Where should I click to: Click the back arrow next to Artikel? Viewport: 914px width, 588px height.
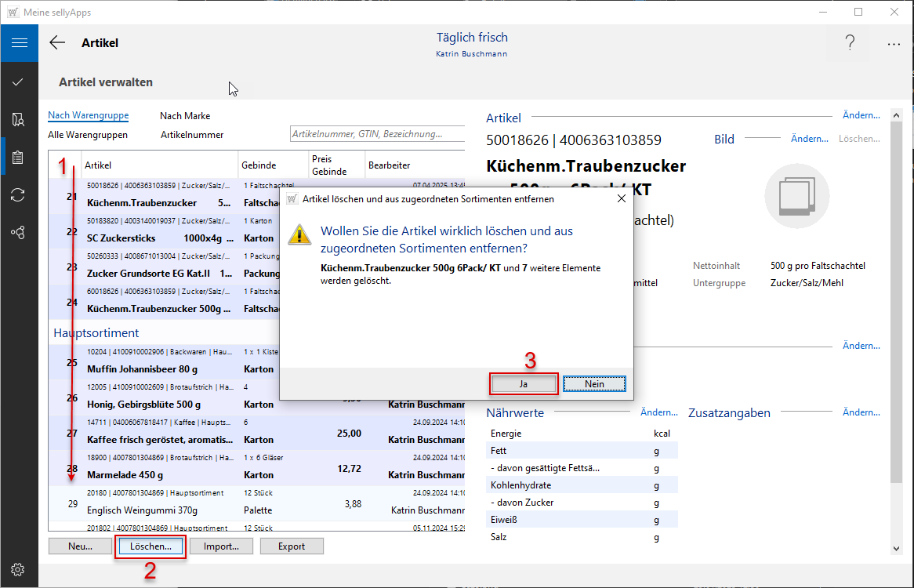(57, 43)
